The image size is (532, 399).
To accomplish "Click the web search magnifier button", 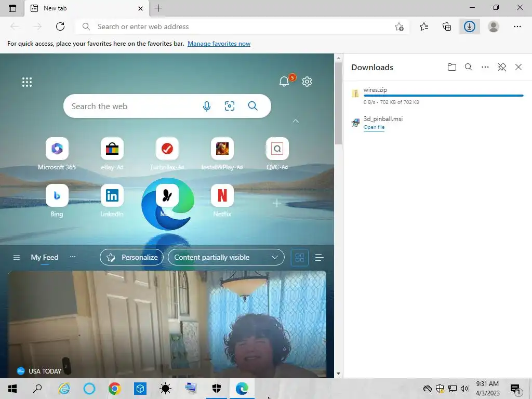I will (x=253, y=106).
